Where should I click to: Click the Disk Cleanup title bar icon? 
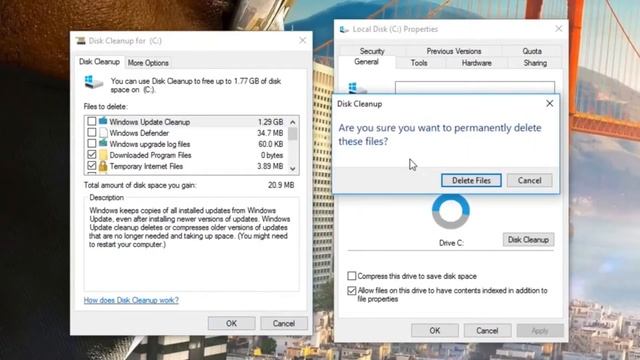[80, 41]
